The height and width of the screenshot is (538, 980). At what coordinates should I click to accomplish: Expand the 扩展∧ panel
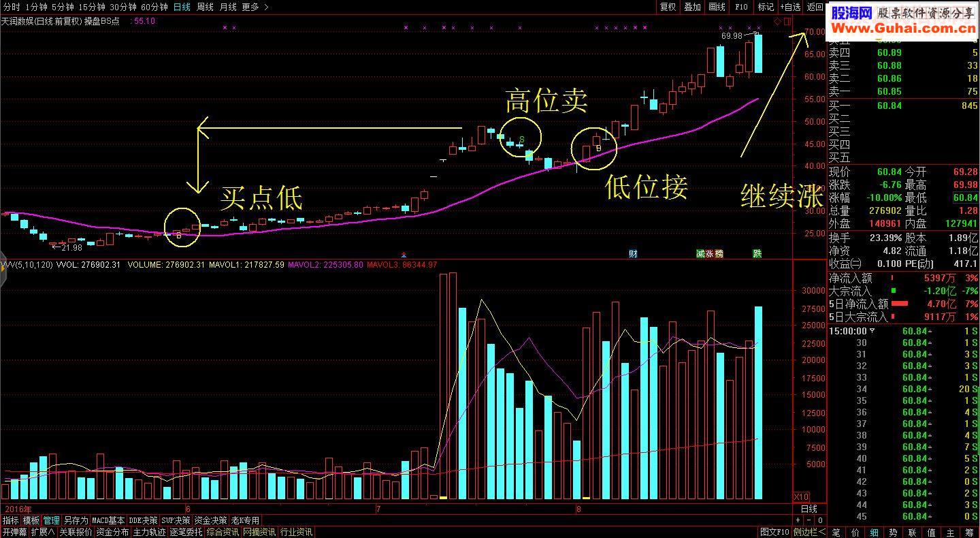[x=43, y=532]
